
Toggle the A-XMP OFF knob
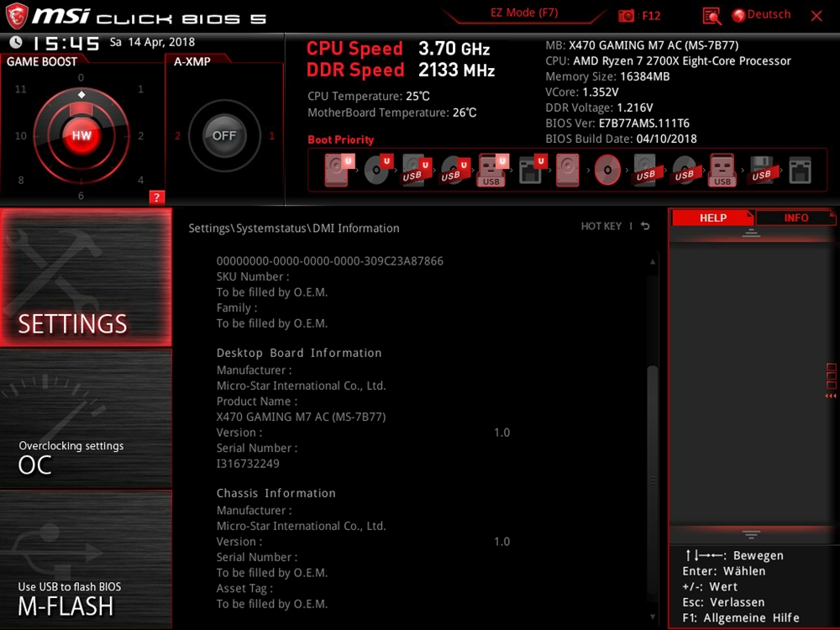click(x=224, y=135)
